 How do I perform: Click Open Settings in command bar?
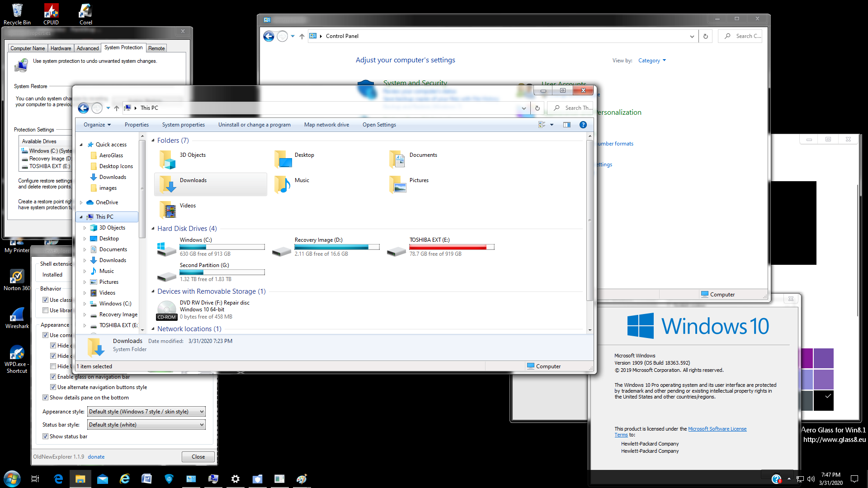pos(379,125)
